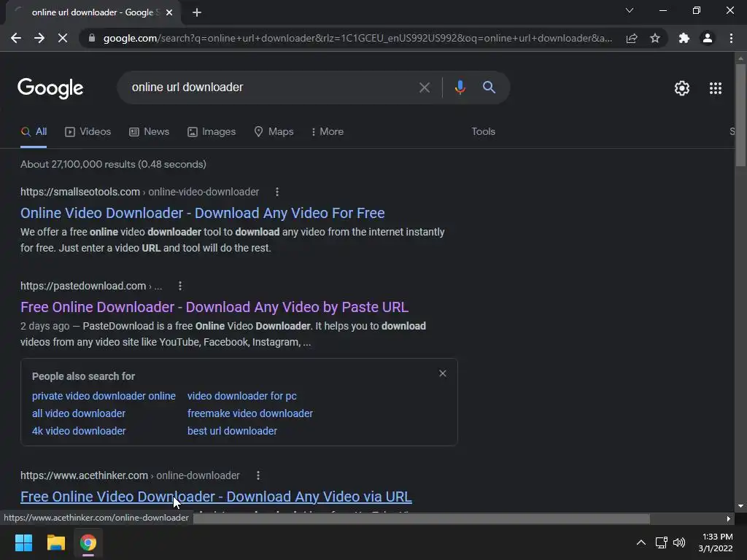Search 'all video downloader'
Viewport: 747px width, 560px height.
click(79, 414)
